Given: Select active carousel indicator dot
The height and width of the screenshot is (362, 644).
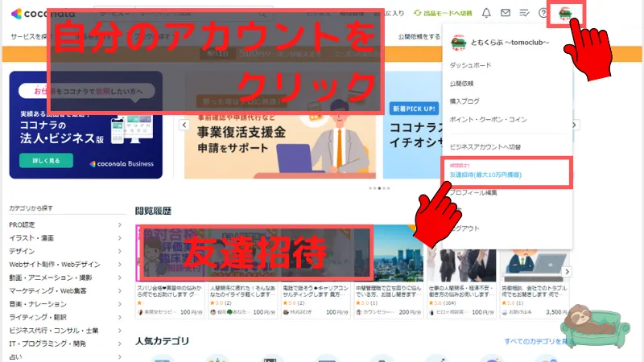Looking at the screenshot, I should pyautogui.click(x=379, y=188).
